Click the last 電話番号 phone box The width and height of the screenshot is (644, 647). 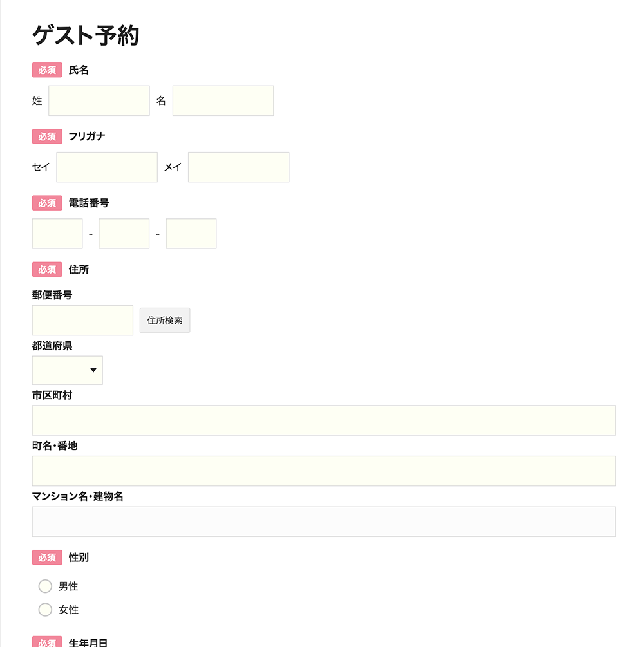coord(191,234)
